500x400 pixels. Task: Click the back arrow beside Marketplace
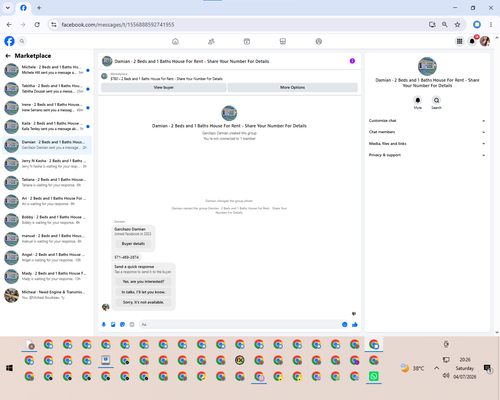pyautogui.click(x=8, y=56)
